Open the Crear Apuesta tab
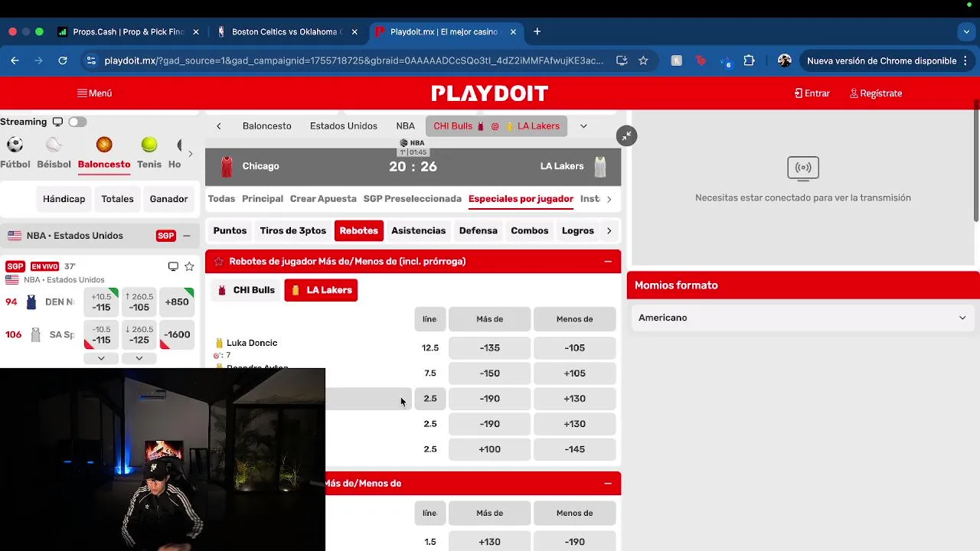This screenshot has height=551, width=980. 323,199
